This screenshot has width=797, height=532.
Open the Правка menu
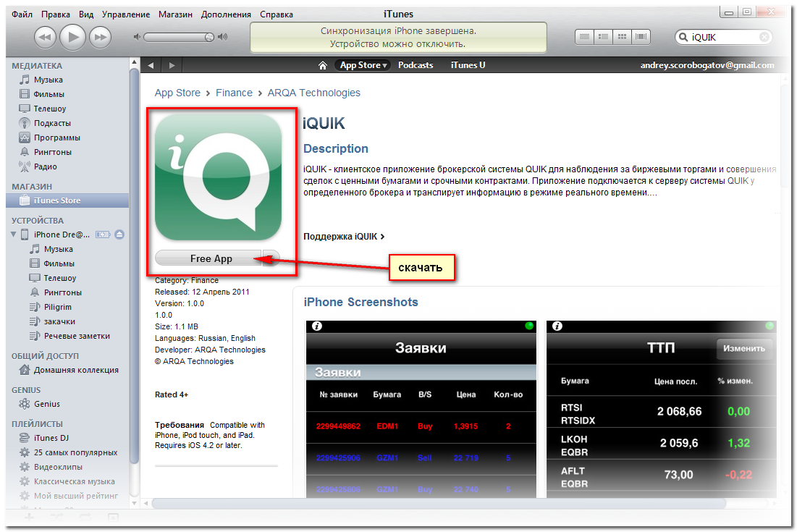[56, 14]
